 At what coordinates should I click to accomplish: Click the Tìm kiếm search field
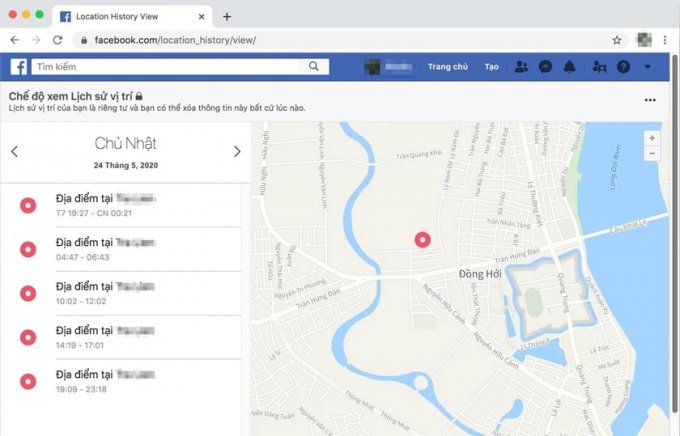point(165,67)
